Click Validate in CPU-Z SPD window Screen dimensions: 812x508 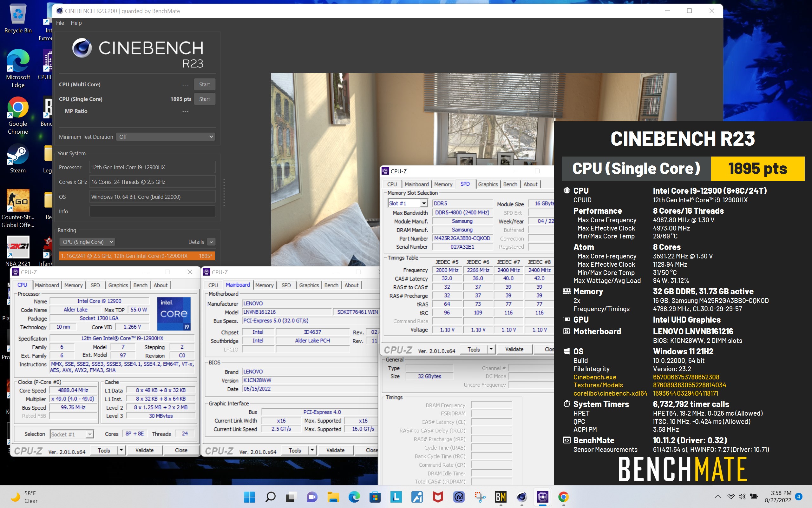(514, 349)
